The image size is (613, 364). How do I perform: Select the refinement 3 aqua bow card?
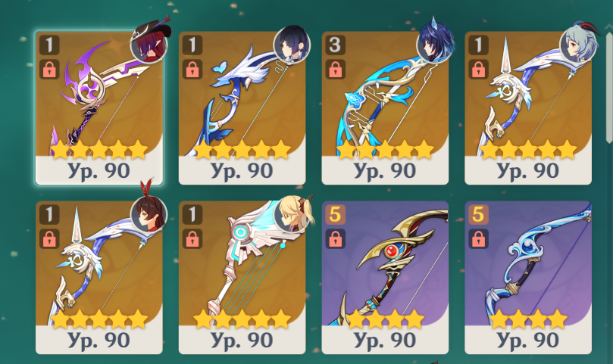[x=385, y=107]
